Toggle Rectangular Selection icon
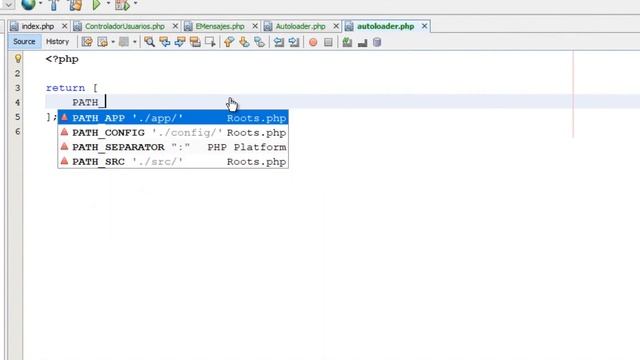Screen dimensions: 640x360 pos(210,42)
